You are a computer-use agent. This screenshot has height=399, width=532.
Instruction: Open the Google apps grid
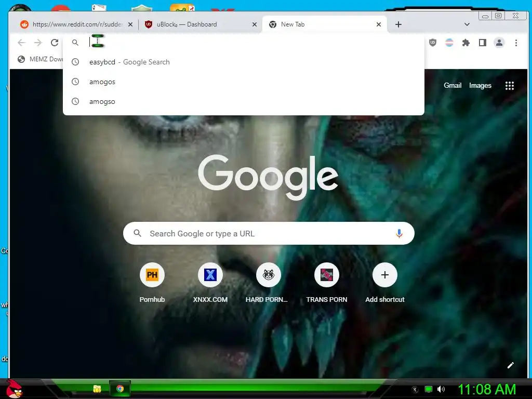[x=509, y=86]
